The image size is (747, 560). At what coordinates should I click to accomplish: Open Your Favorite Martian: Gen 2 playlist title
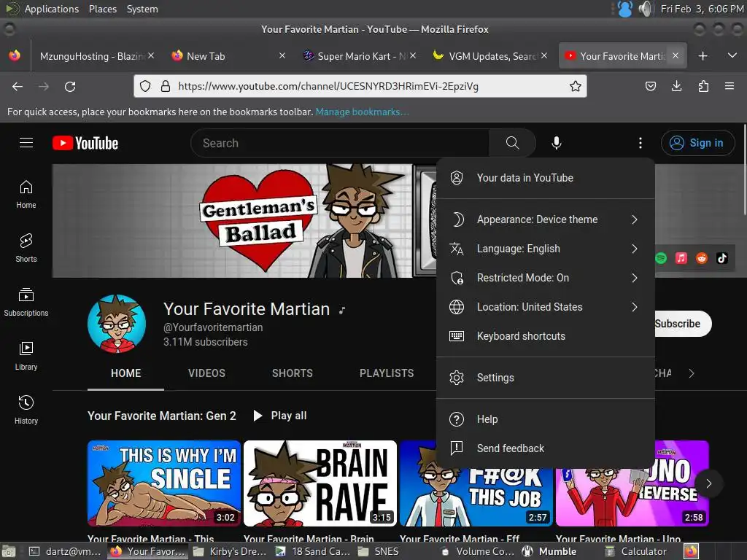tap(162, 416)
